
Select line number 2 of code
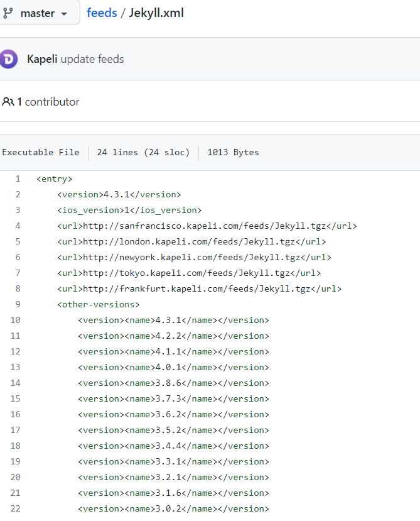click(18, 195)
